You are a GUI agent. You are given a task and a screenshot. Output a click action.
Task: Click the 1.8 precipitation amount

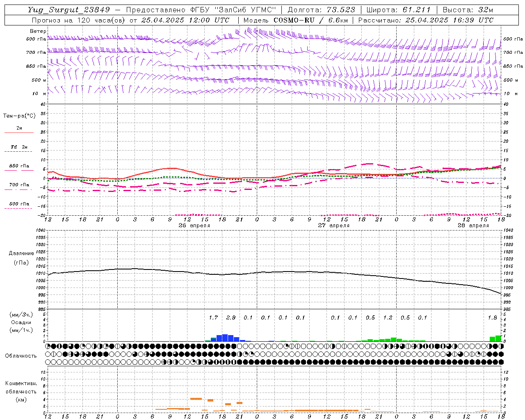click(492, 317)
